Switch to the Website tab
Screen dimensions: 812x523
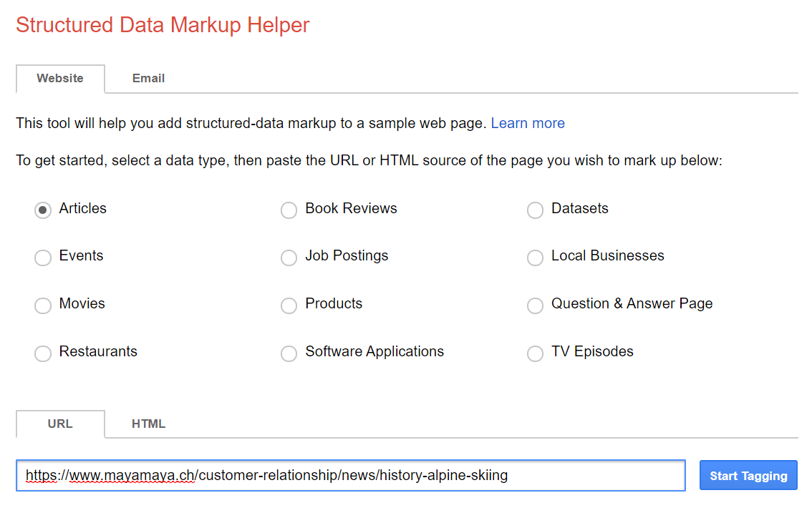[x=60, y=79]
